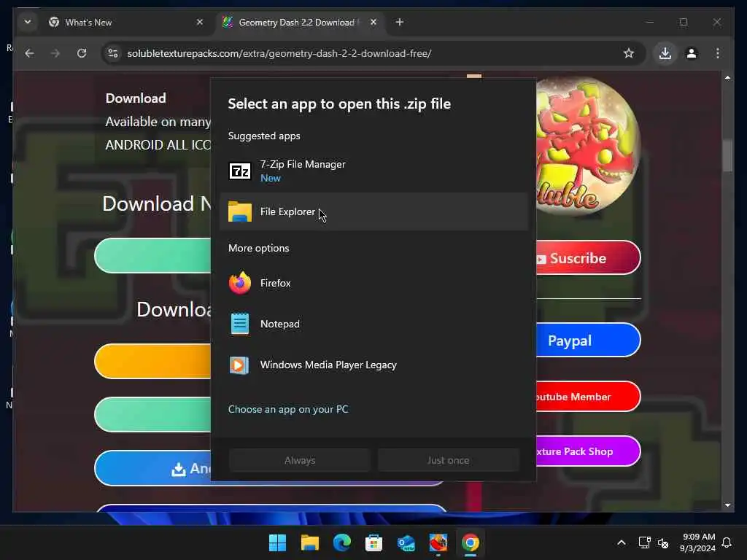Switch to Chrome in taskbar
747x560 pixels.
click(x=471, y=542)
